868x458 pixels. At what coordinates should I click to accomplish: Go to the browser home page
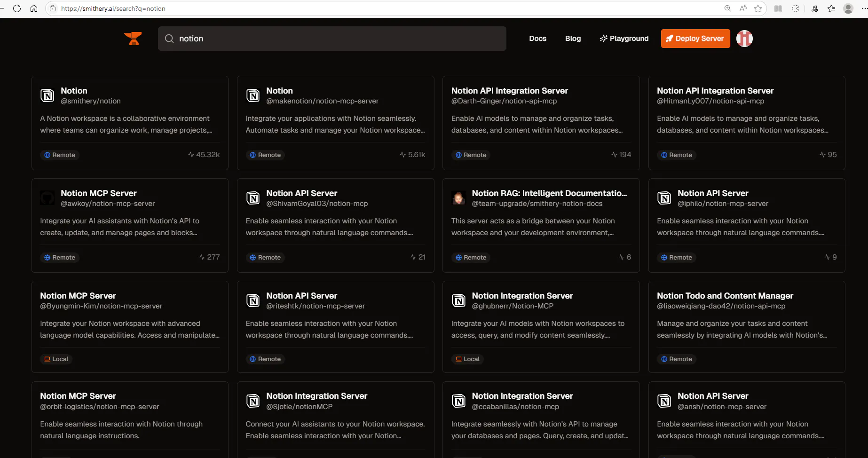[34, 8]
